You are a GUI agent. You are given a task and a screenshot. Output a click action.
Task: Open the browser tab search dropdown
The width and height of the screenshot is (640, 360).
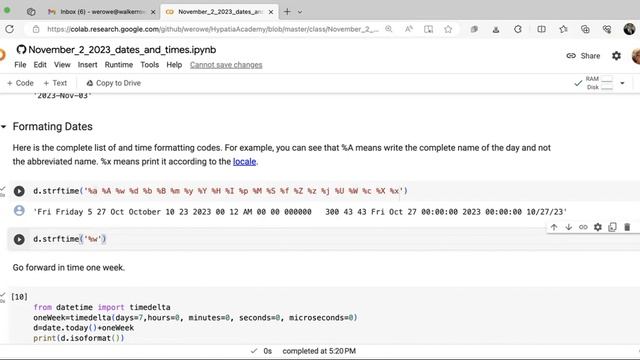[x=300, y=12]
